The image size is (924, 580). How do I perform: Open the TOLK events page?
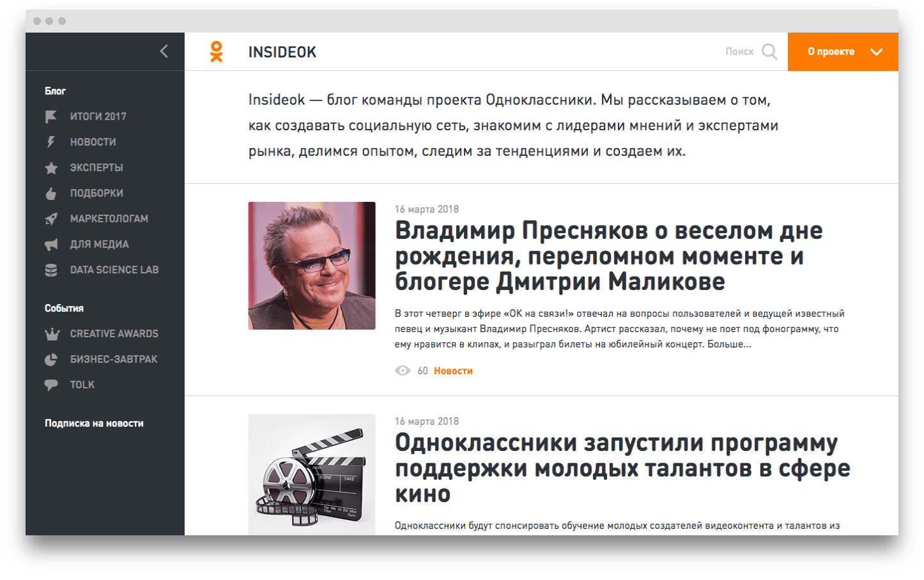tap(82, 385)
